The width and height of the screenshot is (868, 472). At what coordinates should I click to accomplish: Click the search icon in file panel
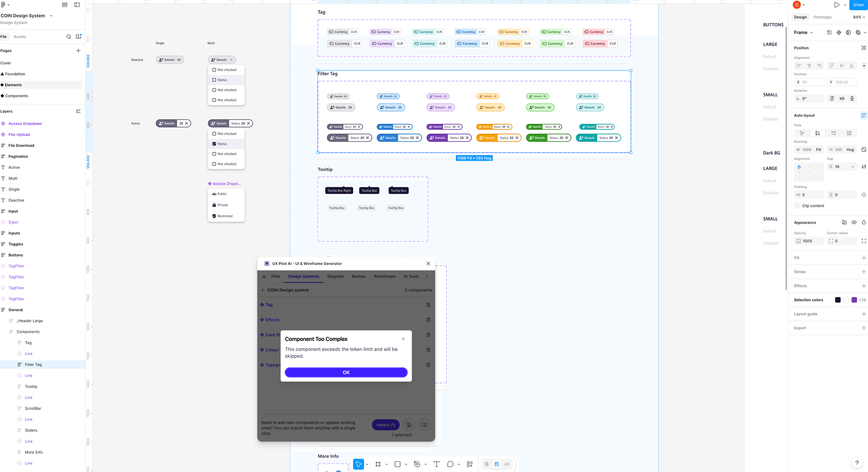[x=69, y=37]
